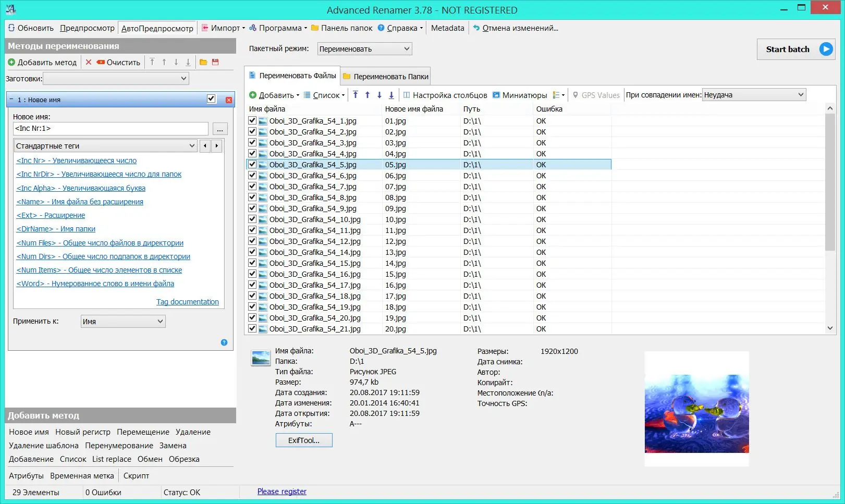This screenshot has height=504, width=845.
Task: Toggle Миниатюры thumbnails view
Action: point(520,95)
